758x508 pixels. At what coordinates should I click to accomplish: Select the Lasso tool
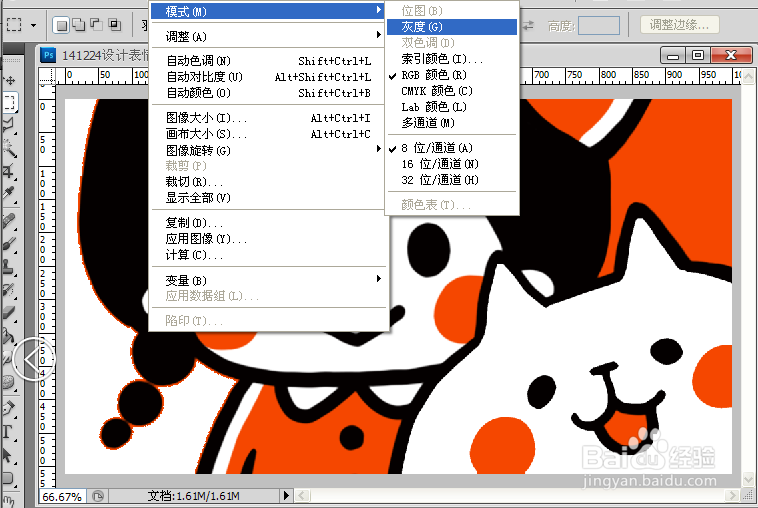[9, 125]
